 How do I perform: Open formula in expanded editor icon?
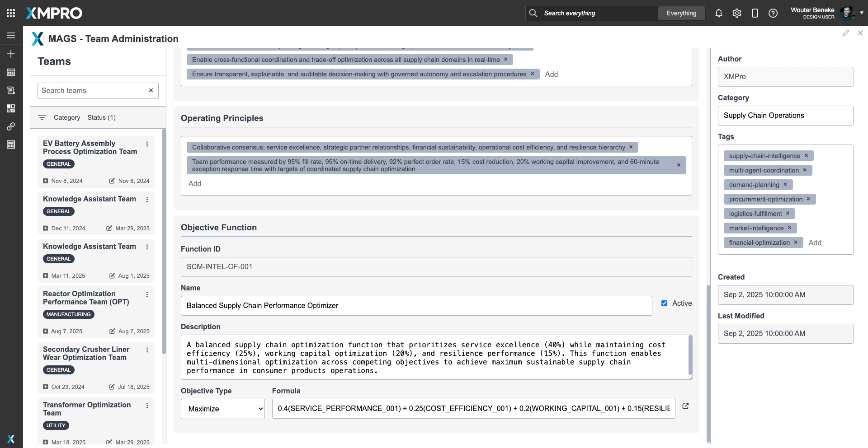pos(685,406)
